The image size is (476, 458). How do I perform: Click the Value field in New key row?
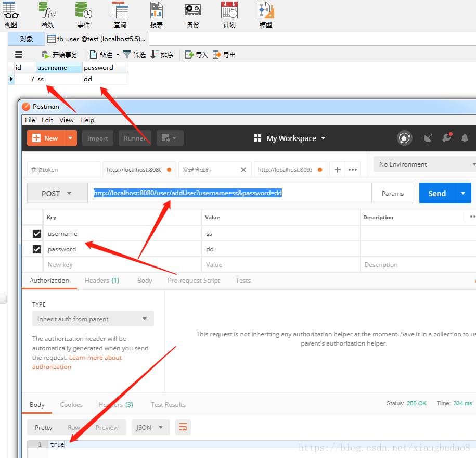click(x=281, y=265)
